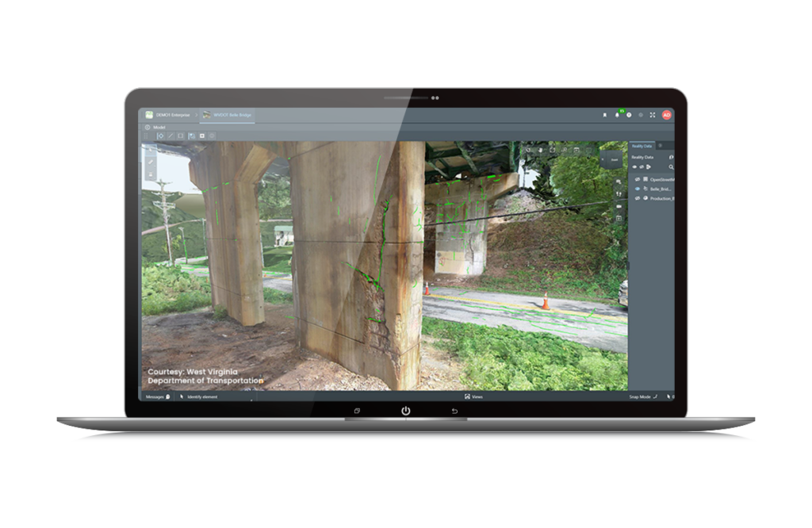Open the notifications bell icon
Image resolution: width=812 pixels, height=528 pixels.
click(x=617, y=115)
